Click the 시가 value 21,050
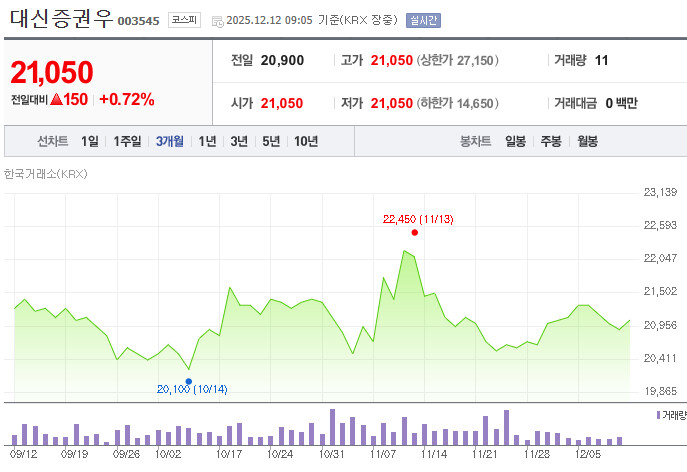The height and width of the screenshot is (472, 687). click(x=282, y=103)
